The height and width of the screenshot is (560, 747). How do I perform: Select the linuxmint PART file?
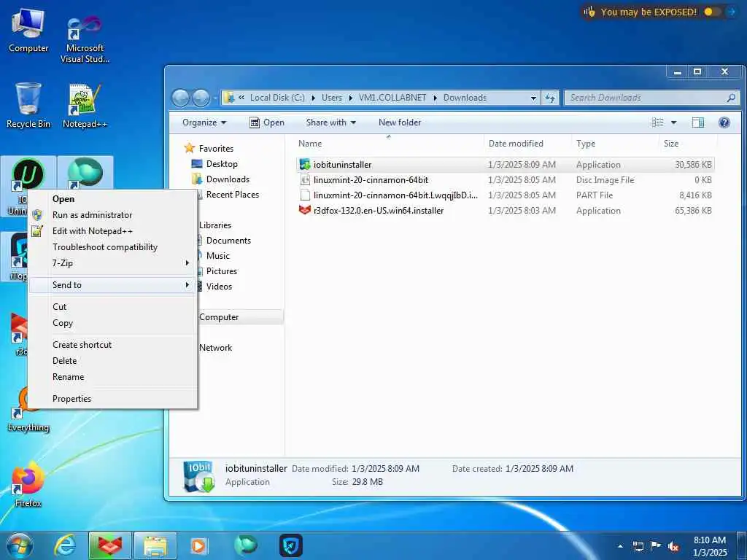pos(505,195)
